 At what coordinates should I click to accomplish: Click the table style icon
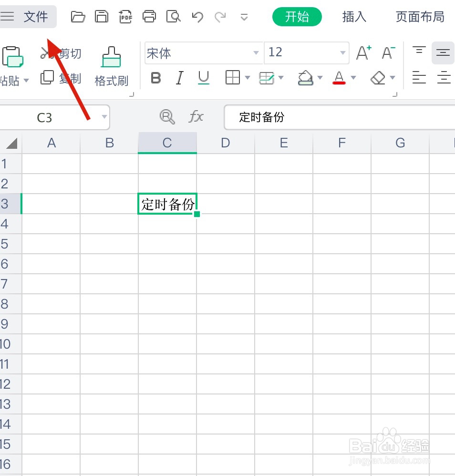[267, 78]
